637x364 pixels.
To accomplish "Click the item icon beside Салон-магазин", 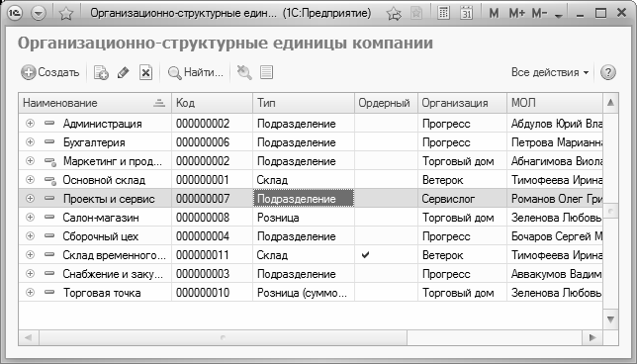I will [49, 217].
